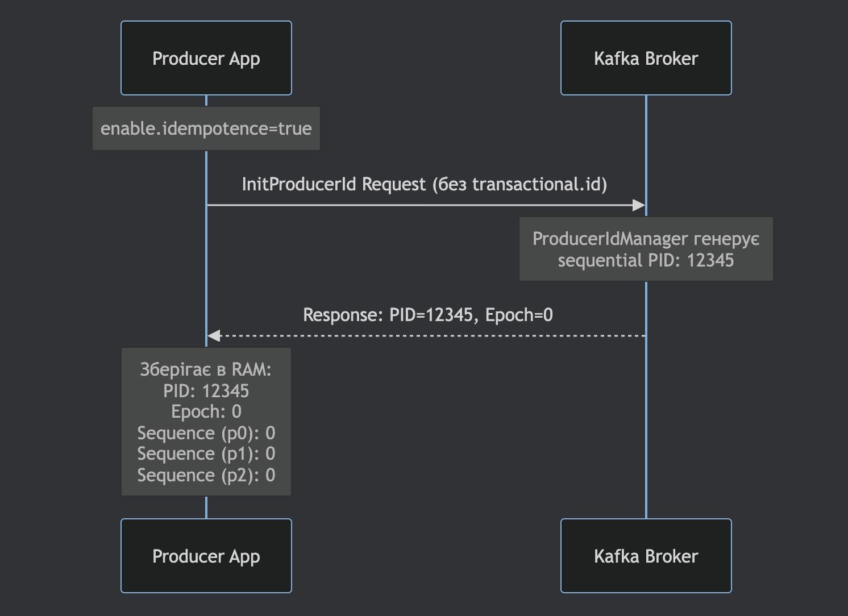The image size is (848, 616).
Task: Select the Sequence (p2): 0 line
Action: [206, 475]
